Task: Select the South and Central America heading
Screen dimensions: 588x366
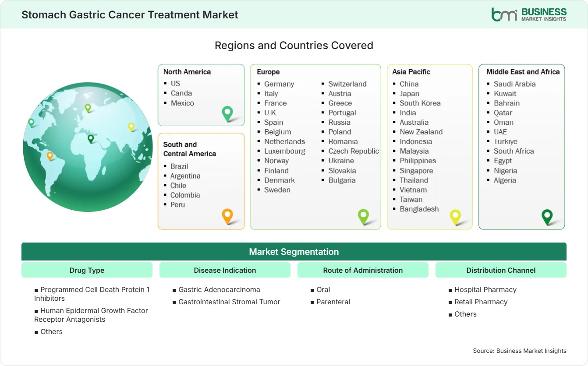Action: 190,149
